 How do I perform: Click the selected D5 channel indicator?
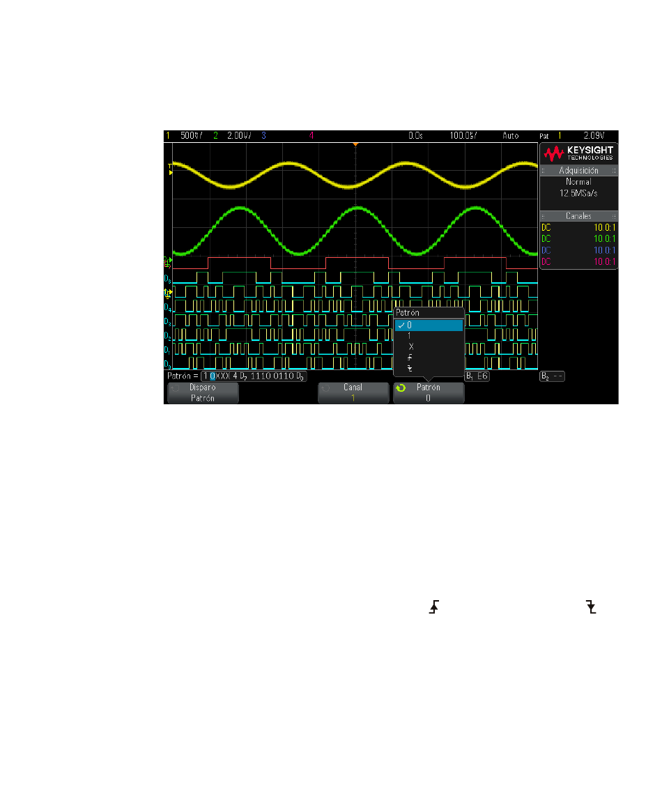coord(168,293)
